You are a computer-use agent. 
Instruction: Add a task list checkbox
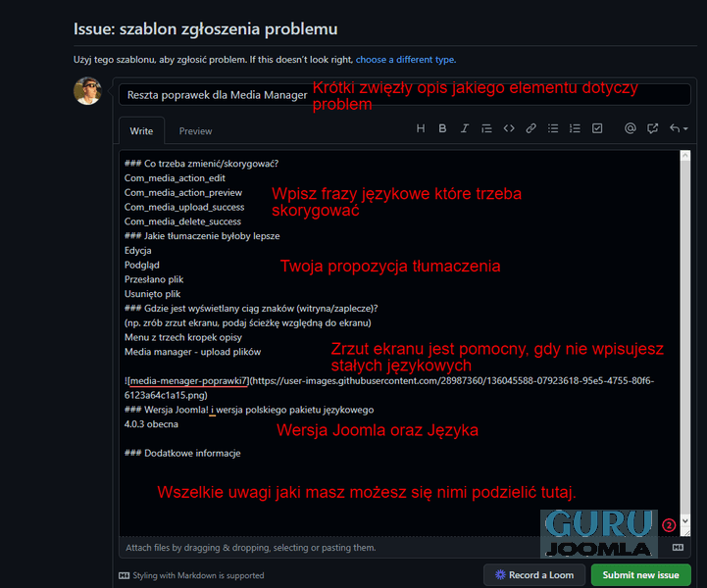pos(597,128)
